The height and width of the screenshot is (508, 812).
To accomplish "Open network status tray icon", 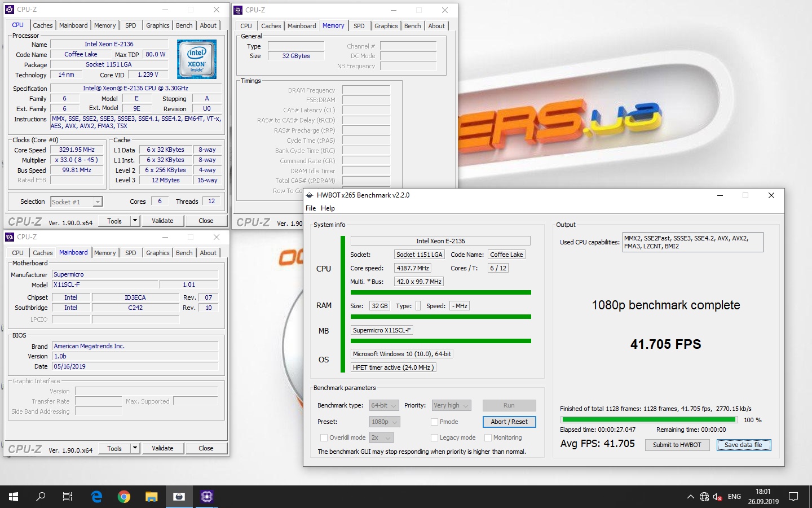I will 704,497.
